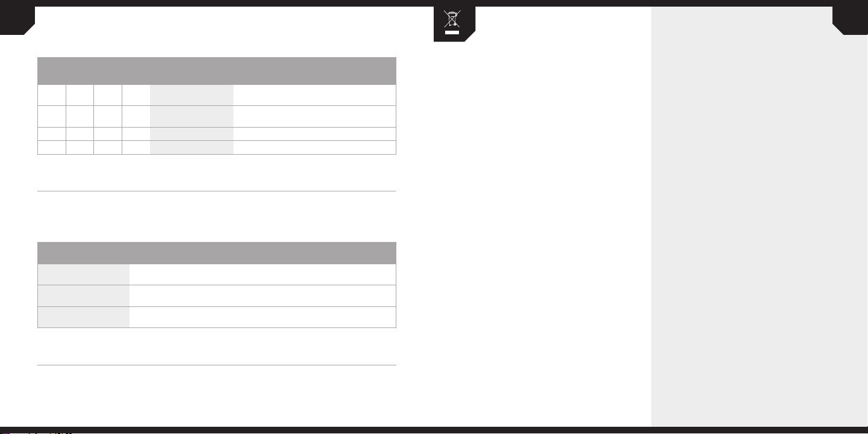Select the first cell in upper table's last row

[51, 147]
